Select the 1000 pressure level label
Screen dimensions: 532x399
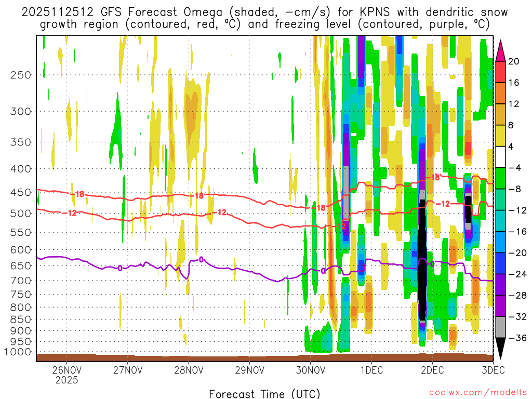(x=18, y=352)
